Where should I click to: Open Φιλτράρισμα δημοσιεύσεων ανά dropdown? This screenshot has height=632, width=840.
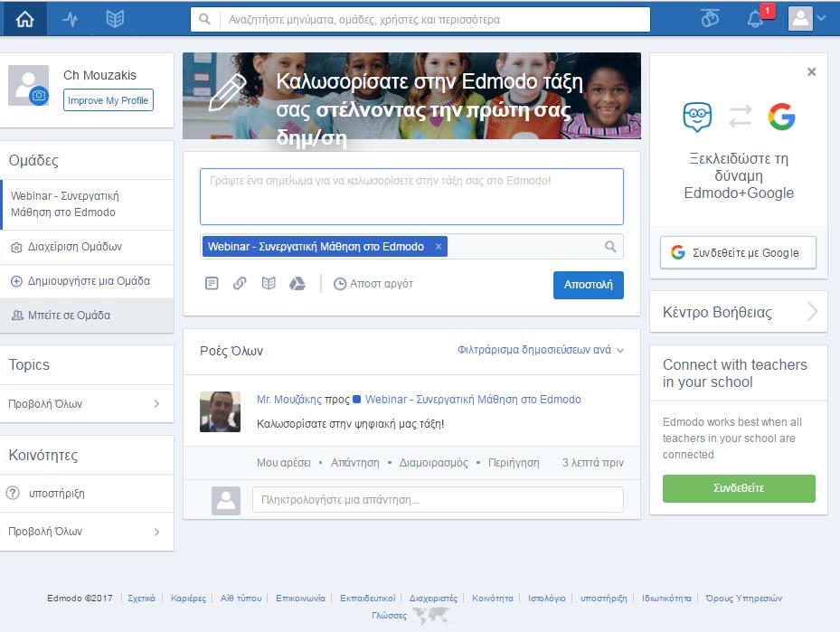click(x=541, y=350)
